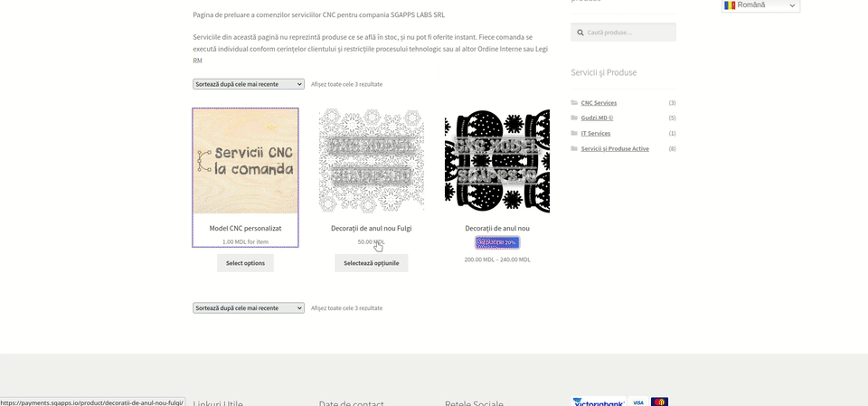Open the bottom sort dropdown below the products
This screenshot has height=406, width=868.
click(249, 308)
